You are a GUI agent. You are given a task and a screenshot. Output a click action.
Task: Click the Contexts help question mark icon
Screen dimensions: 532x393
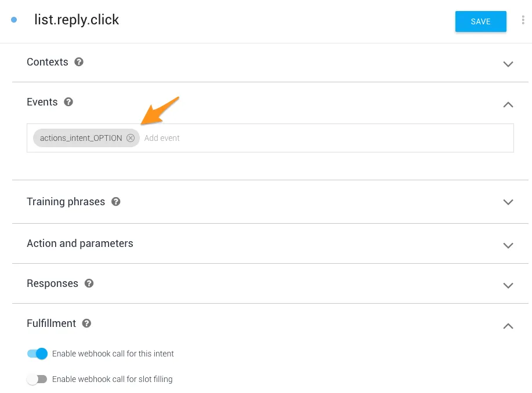(x=79, y=62)
